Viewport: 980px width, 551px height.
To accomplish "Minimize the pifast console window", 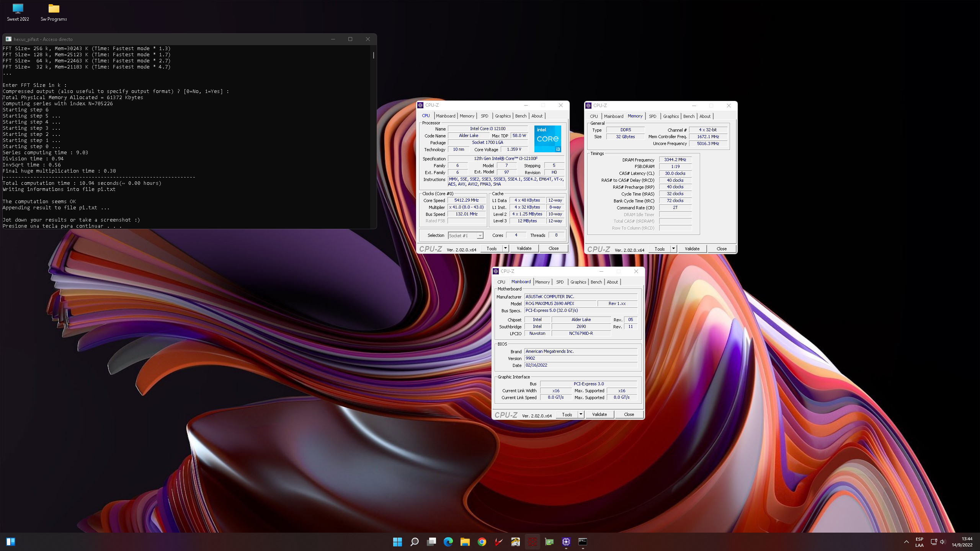I will 333,39.
